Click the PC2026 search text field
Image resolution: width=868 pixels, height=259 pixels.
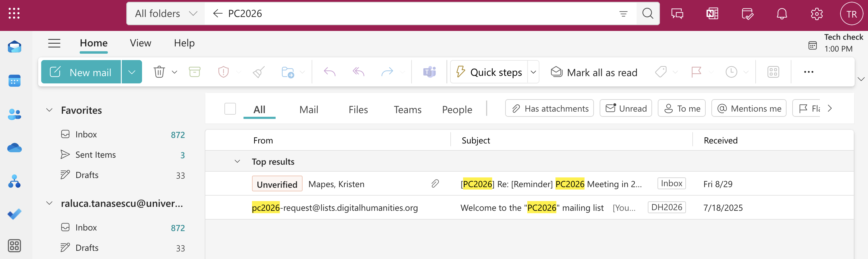pos(404,13)
